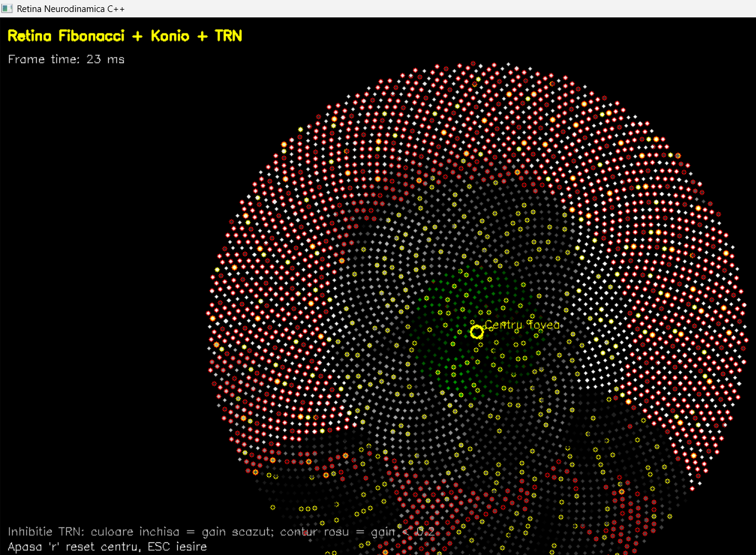
Task: Click the 'Frame time: 23 ms' readout
Action: (x=66, y=59)
